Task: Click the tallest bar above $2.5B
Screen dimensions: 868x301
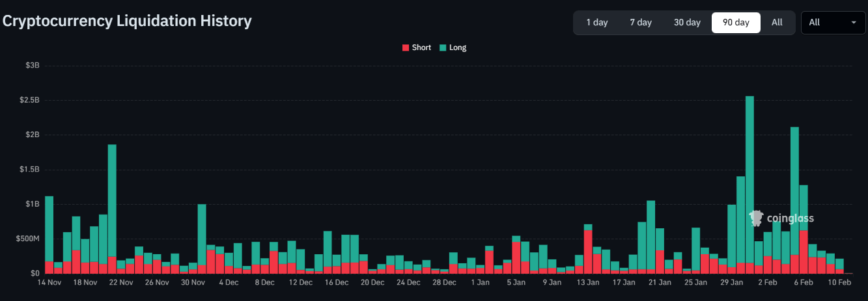Action: tap(749, 182)
